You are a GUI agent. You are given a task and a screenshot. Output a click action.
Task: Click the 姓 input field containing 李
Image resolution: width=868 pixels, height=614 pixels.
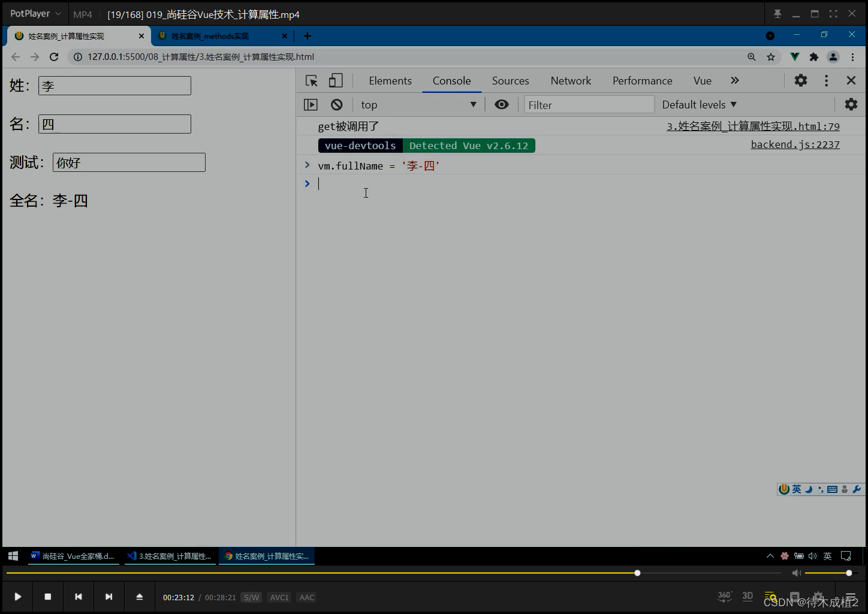(114, 86)
